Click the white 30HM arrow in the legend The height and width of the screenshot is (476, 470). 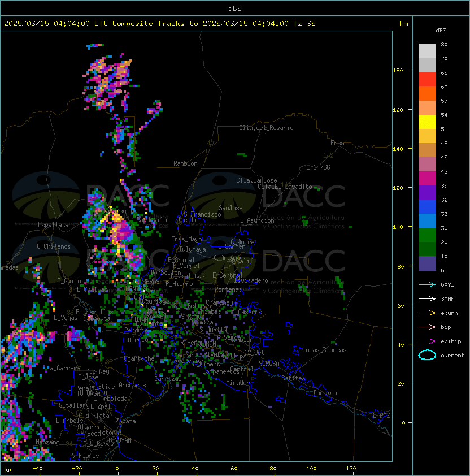tap(427, 298)
